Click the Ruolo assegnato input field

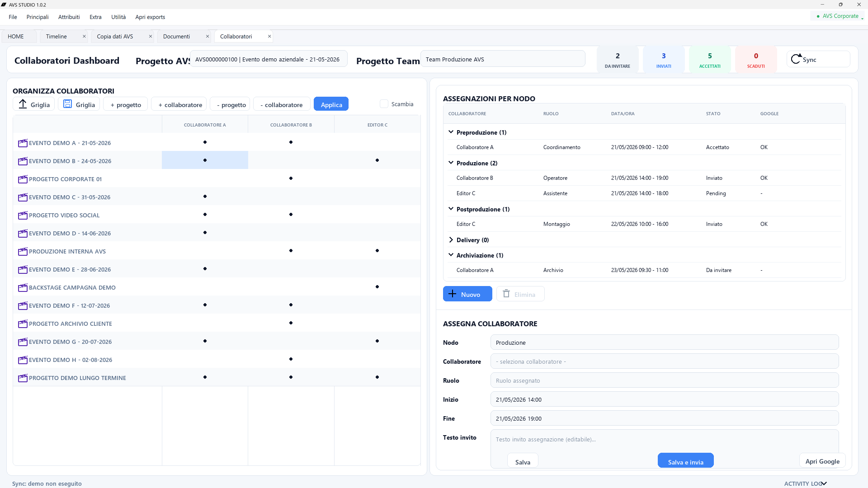click(665, 380)
